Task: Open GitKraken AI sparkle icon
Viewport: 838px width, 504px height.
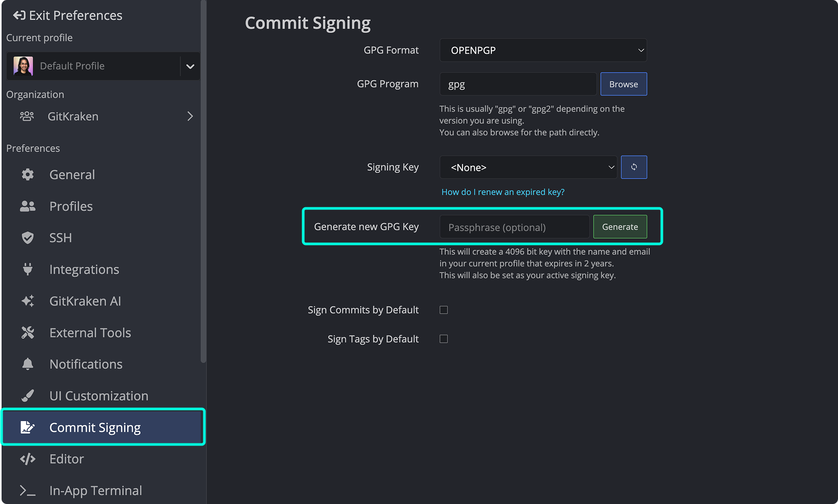Action: tap(27, 301)
